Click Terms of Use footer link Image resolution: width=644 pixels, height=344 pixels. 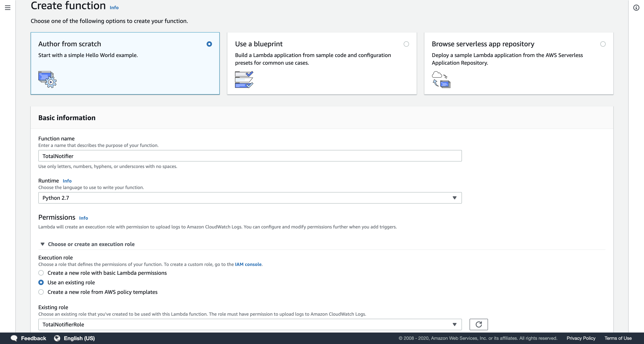(618, 338)
